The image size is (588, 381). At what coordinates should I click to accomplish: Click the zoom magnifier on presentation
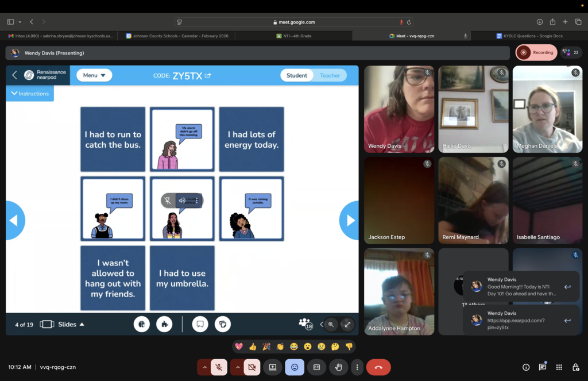coord(331,325)
